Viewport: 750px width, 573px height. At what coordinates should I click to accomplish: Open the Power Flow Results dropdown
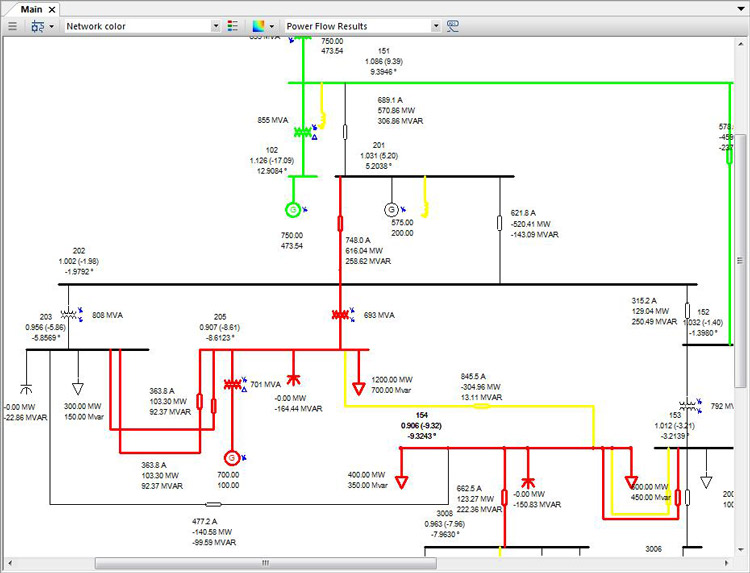(x=436, y=26)
